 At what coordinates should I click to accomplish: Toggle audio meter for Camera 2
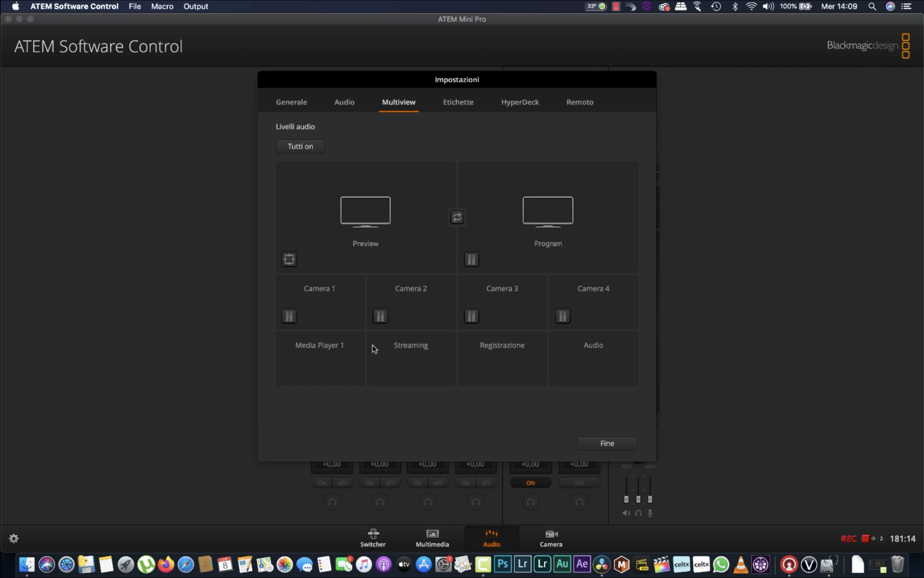(x=380, y=316)
